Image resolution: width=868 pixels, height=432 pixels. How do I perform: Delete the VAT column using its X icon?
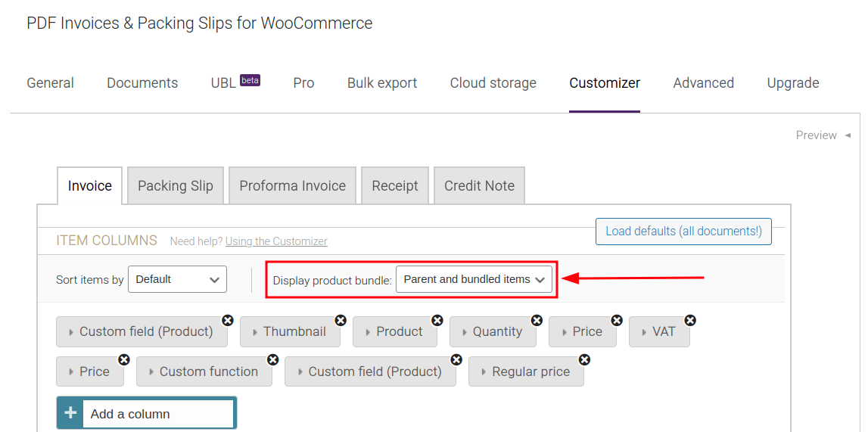(690, 321)
